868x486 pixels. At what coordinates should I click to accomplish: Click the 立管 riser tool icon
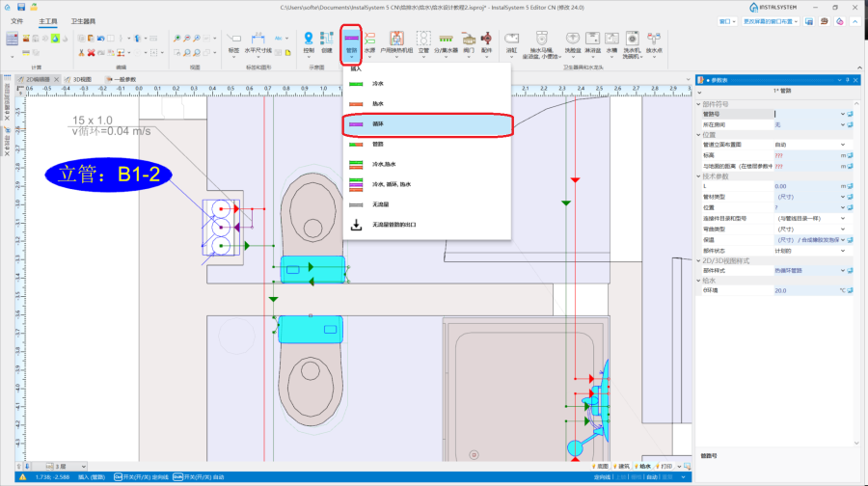pos(422,42)
